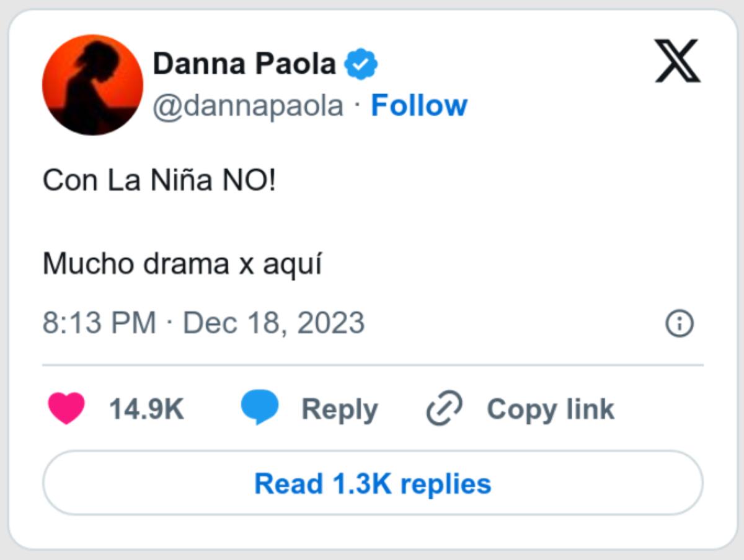Click the Danna Paola display name
This screenshot has width=744, height=560.
244,64
